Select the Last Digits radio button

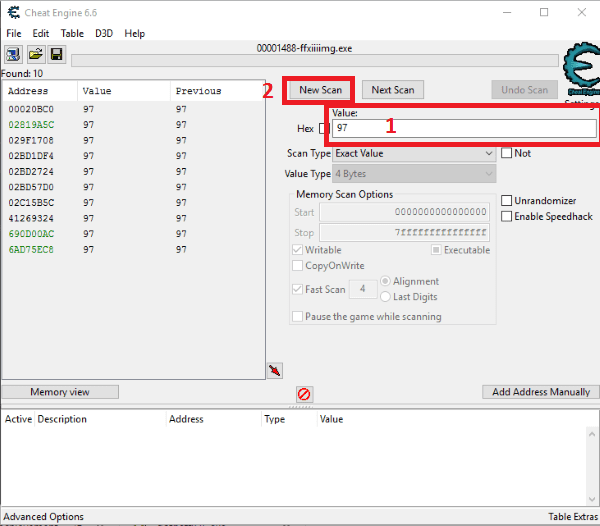pyautogui.click(x=385, y=296)
